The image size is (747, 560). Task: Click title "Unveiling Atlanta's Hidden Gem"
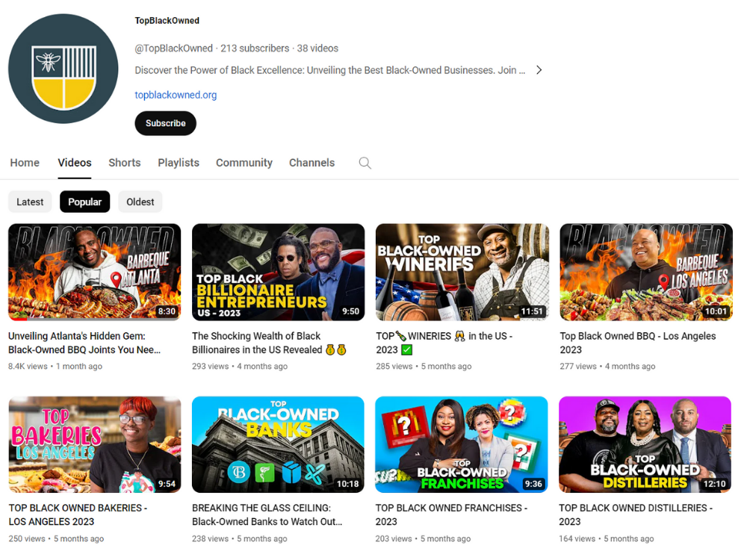point(84,343)
